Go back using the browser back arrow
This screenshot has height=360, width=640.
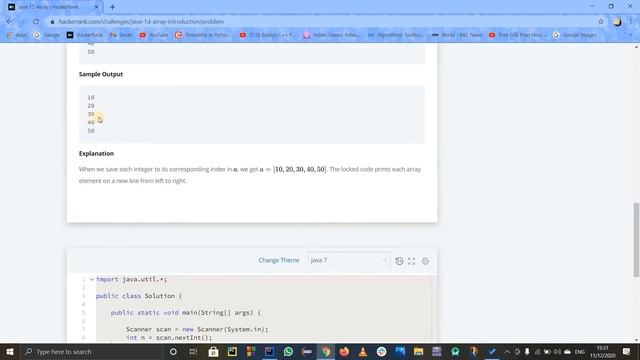pyautogui.click(x=9, y=22)
